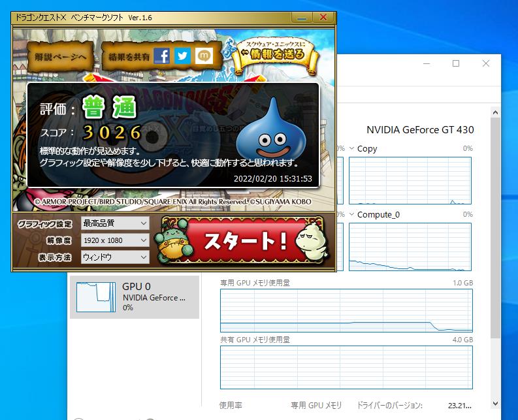Open the 表示方法 ウィンドウ dropdown
518x420 pixels.
click(x=115, y=257)
